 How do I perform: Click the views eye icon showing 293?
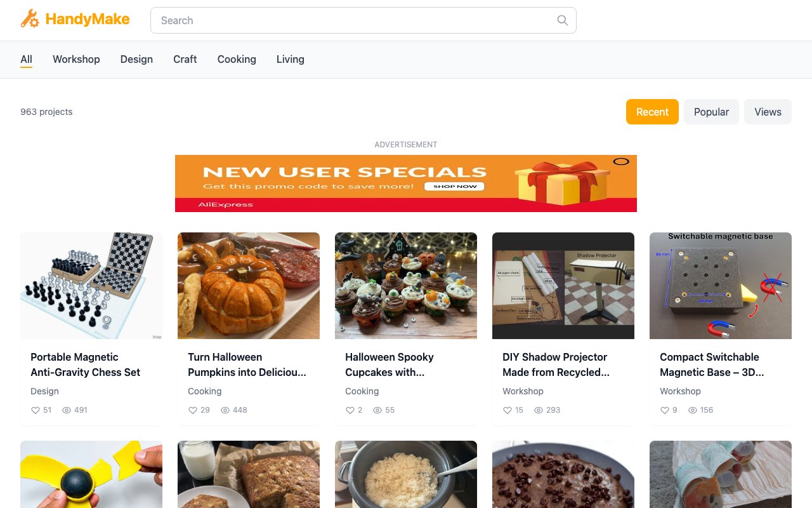539,410
